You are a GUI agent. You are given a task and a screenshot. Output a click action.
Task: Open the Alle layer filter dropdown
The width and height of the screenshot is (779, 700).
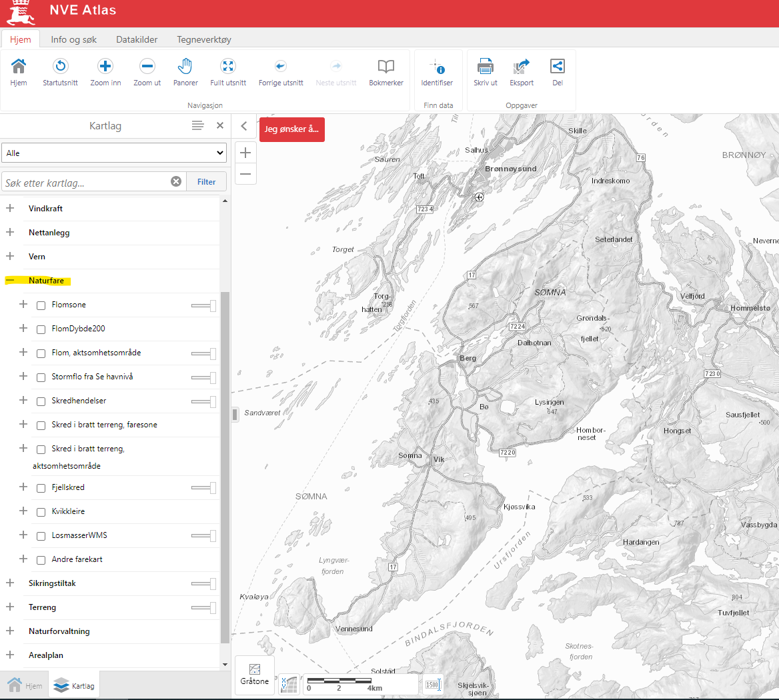tap(114, 153)
